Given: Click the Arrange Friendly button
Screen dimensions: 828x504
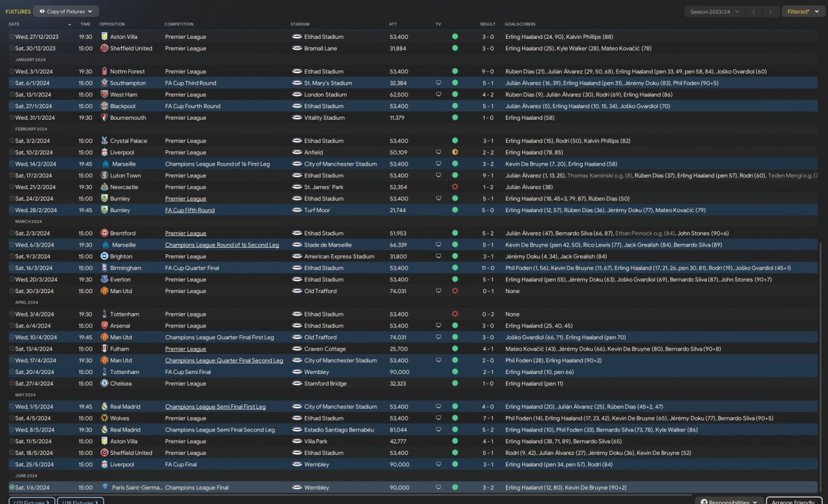Looking at the screenshot, I should [794, 501].
